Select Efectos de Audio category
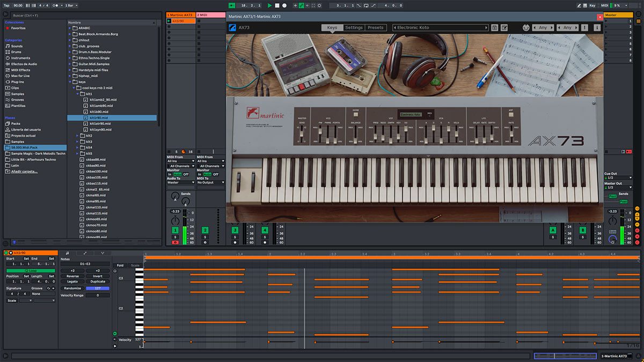Screen dimensions: 644x362 tap(24, 64)
